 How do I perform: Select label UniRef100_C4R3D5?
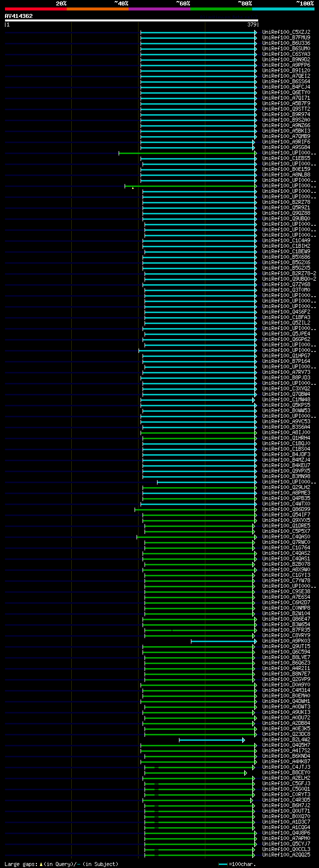click(286, 800)
